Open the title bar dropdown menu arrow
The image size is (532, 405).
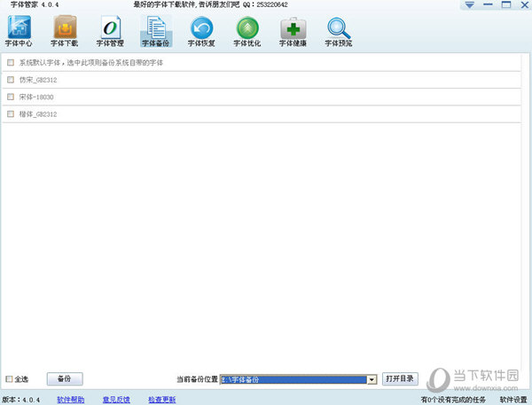tap(470, 5)
